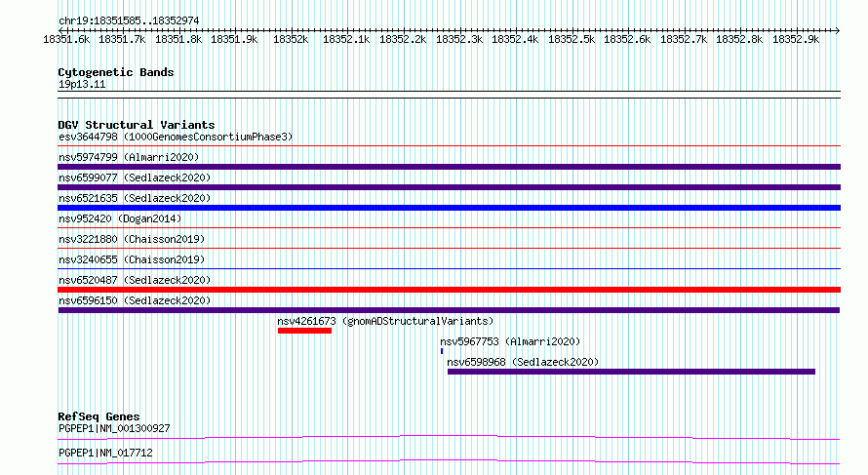This screenshot has height=475, width=868.
Task: Open variant nsv6598968 (Sedlazeck2020) label
Action: click(x=523, y=362)
